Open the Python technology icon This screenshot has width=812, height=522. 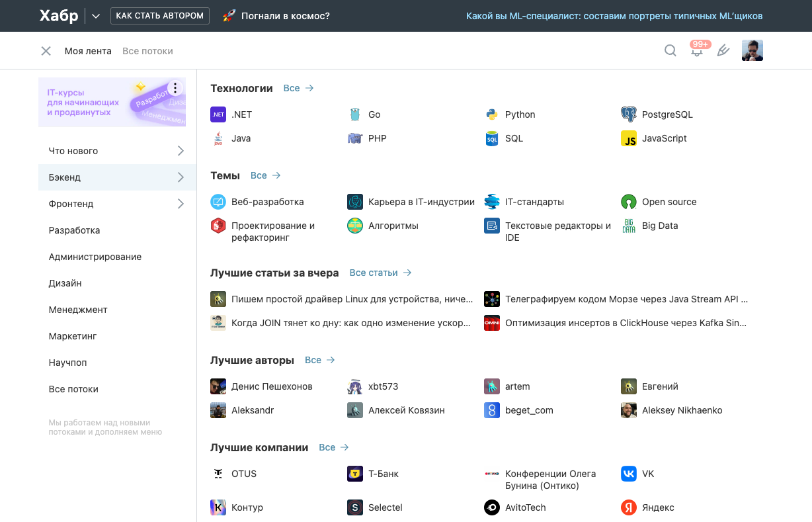491,114
